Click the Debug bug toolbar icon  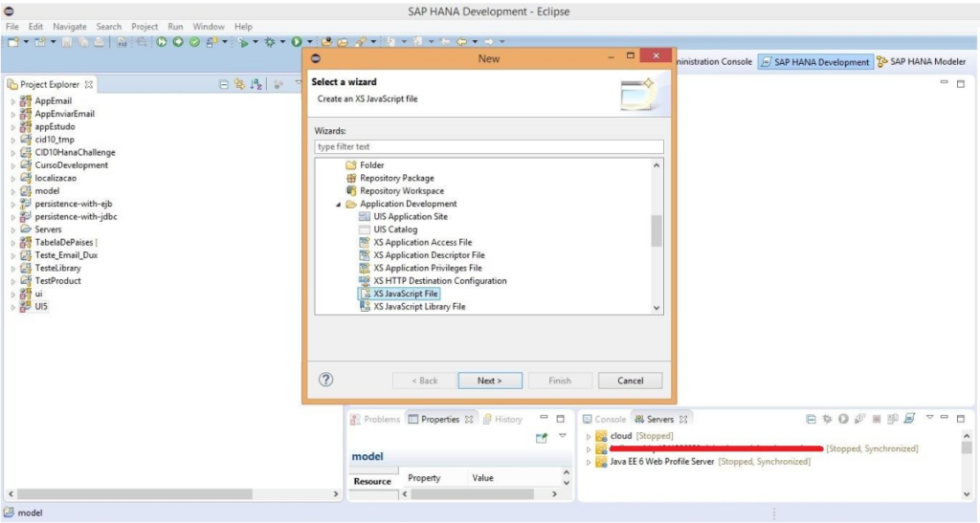pyautogui.click(x=270, y=42)
